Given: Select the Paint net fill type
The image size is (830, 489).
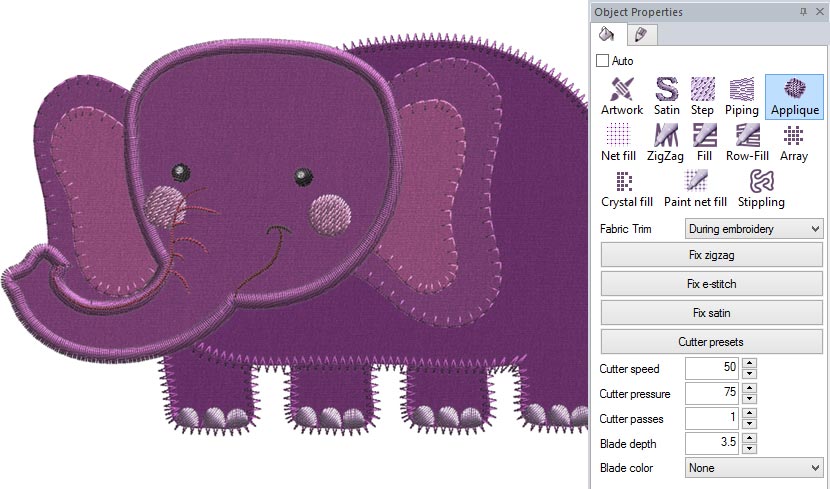Looking at the screenshot, I should point(695,188).
